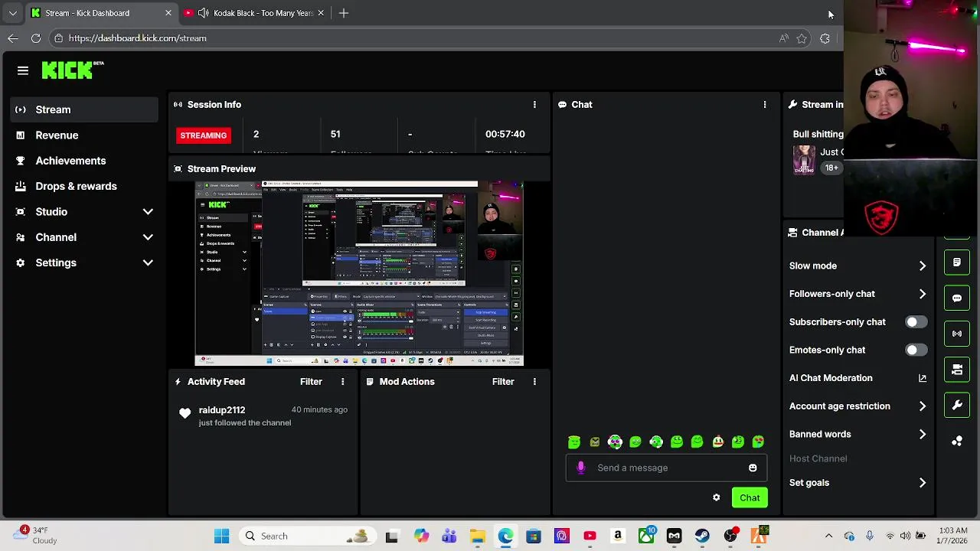The image size is (980, 551).
Task: Open browser extensions puzzle icon
Action: [x=825, y=38]
